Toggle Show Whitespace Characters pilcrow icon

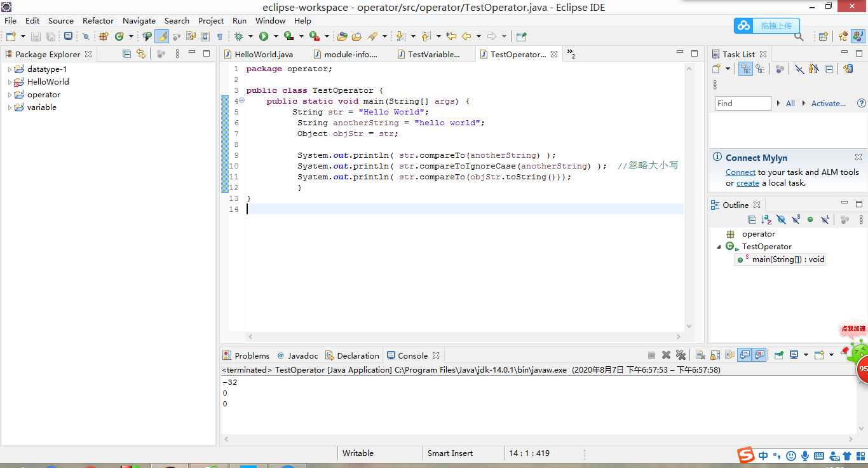(x=220, y=36)
